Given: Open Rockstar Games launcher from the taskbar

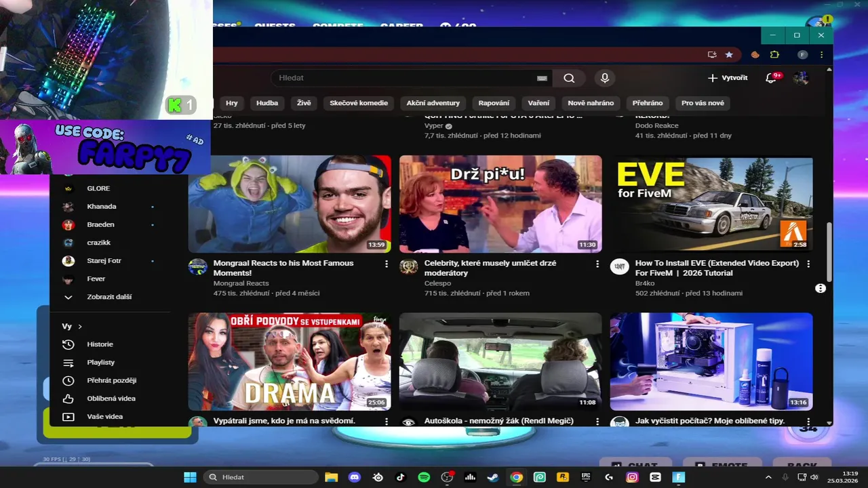Looking at the screenshot, I should 562,477.
